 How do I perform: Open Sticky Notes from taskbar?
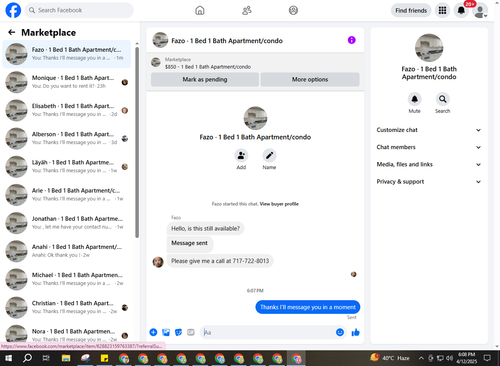tap(104, 358)
